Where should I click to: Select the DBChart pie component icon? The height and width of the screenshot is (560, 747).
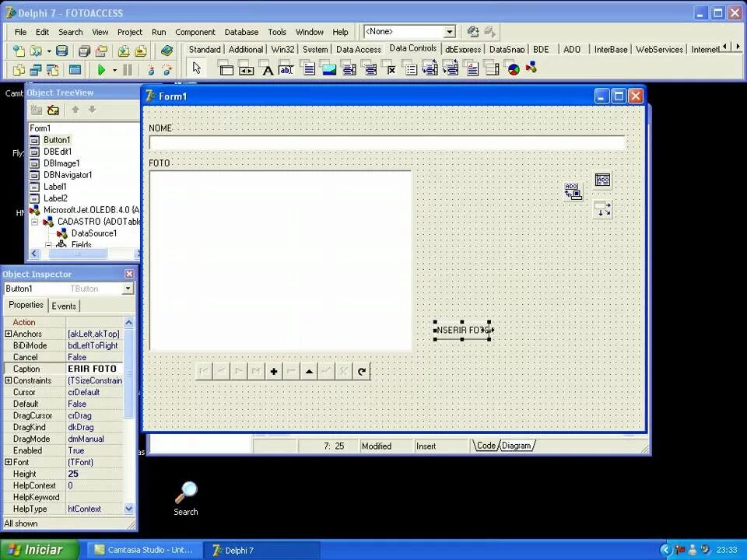pyautogui.click(x=513, y=68)
